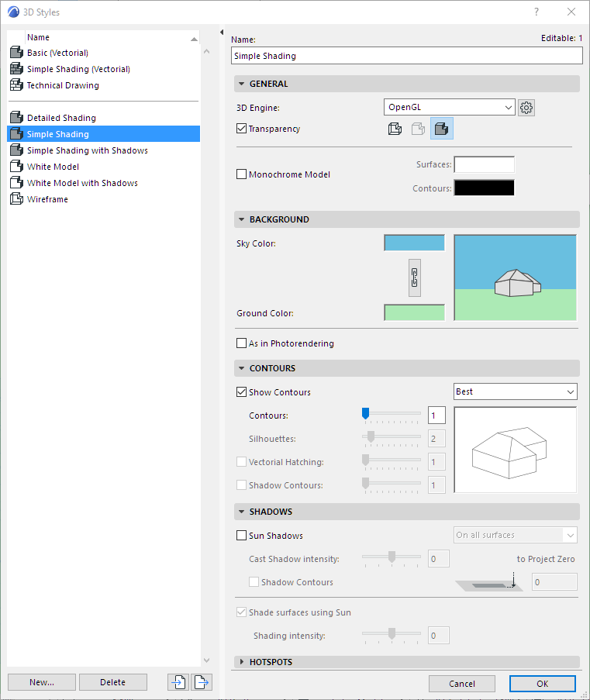Click the Basic (Vectorial) style icon
The width and height of the screenshot is (590, 700).
tap(16, 53)
